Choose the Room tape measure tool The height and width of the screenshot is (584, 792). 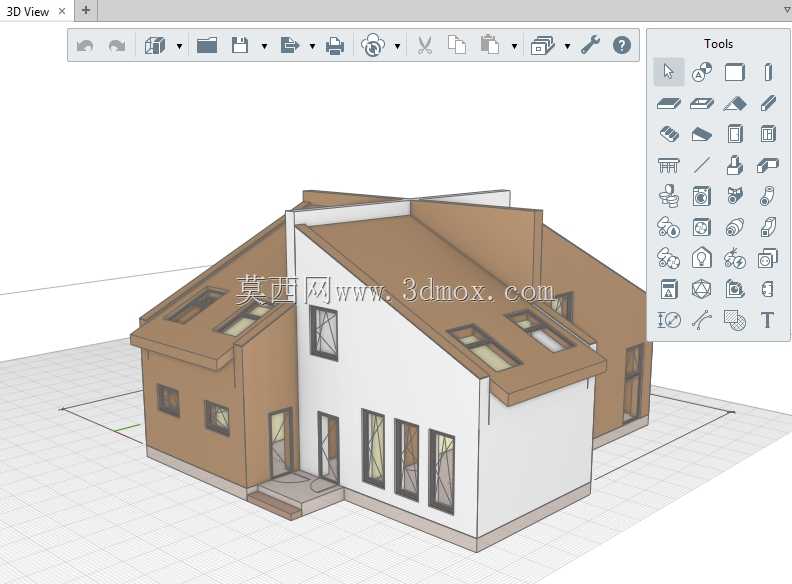pyautogui.click(x=735, y=289)
